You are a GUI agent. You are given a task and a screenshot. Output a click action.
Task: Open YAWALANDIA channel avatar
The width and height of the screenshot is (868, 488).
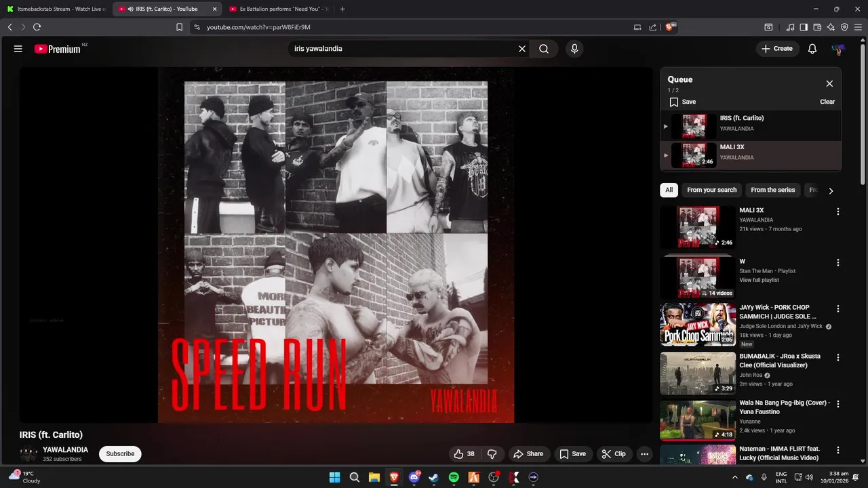[28, 454]
